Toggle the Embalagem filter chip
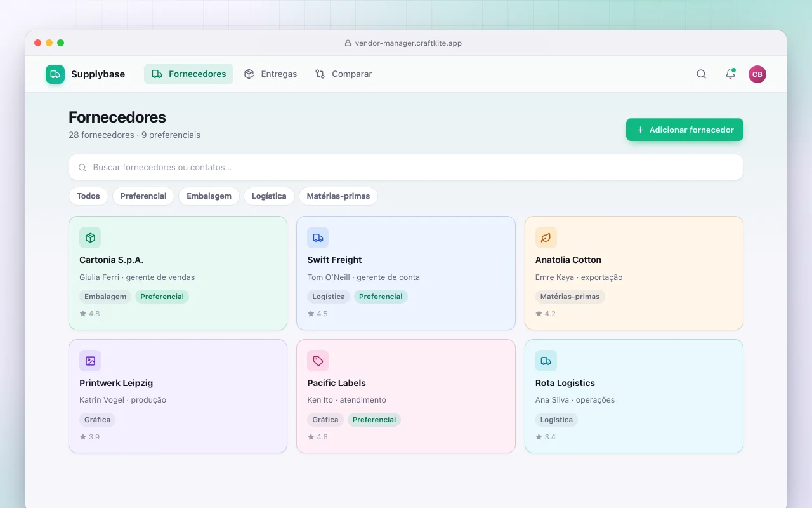 click(x=209, y=196)
